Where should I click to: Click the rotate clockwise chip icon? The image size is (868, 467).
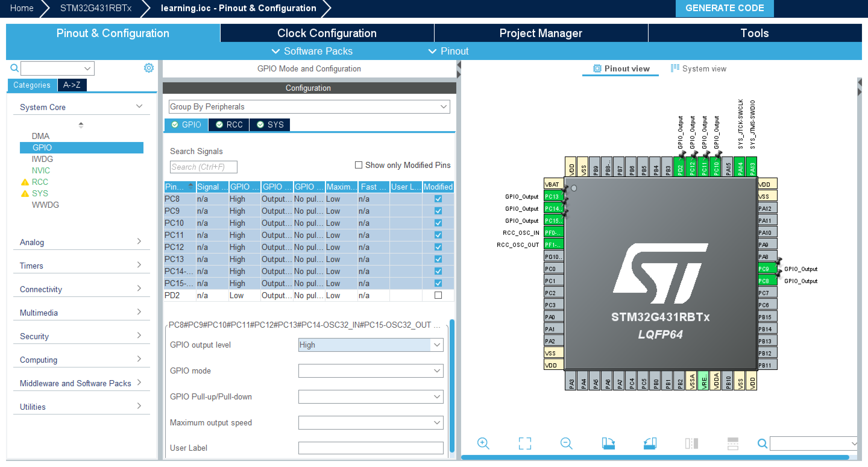pos(608,443)
